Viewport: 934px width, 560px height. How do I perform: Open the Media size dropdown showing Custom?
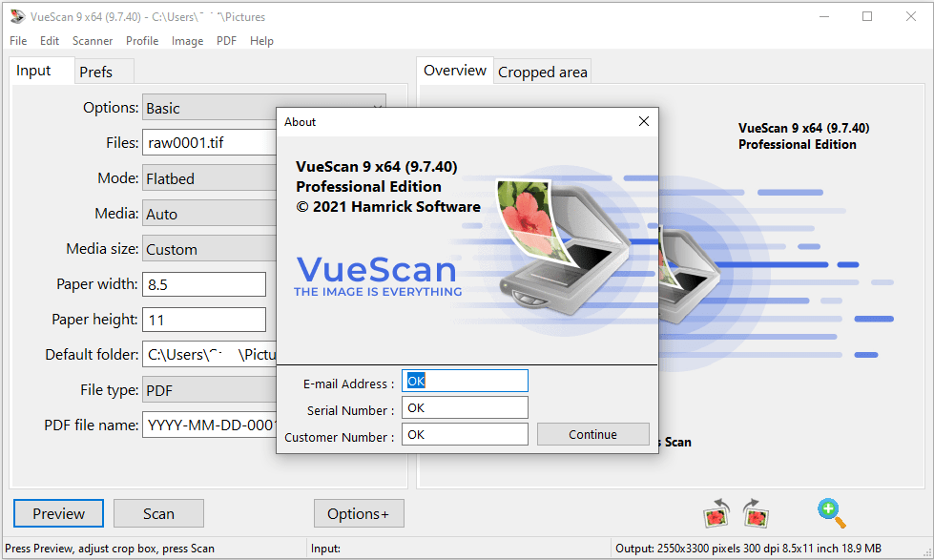[x=209, y=249]
